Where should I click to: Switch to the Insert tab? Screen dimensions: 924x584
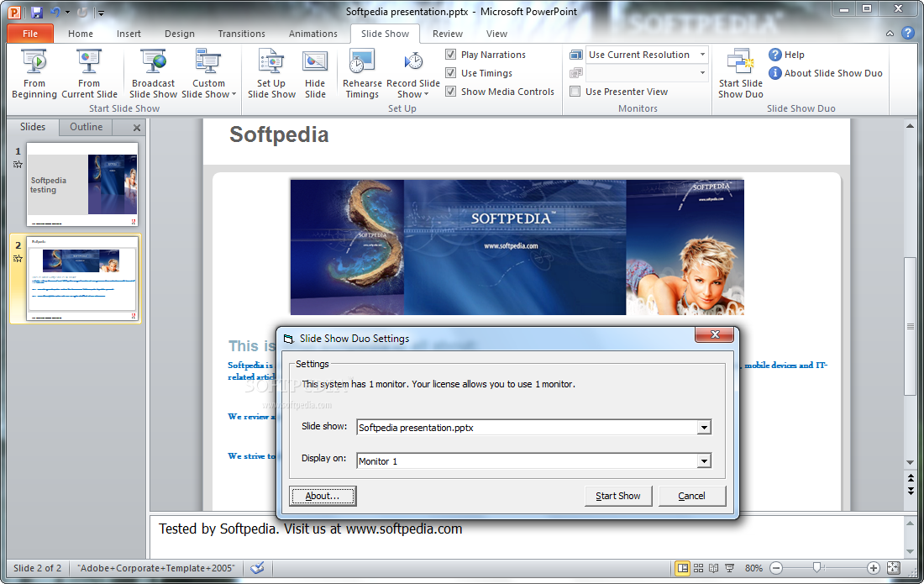[x=129, y=34]
